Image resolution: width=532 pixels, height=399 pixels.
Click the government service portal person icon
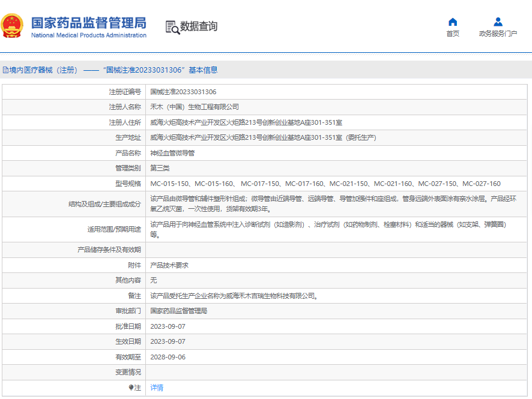(498, 22)
